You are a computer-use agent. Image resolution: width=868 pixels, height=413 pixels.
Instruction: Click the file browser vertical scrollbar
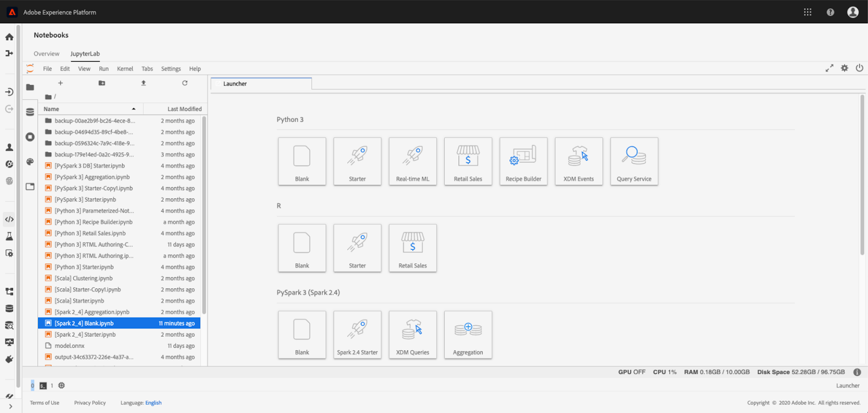(204, 215)
